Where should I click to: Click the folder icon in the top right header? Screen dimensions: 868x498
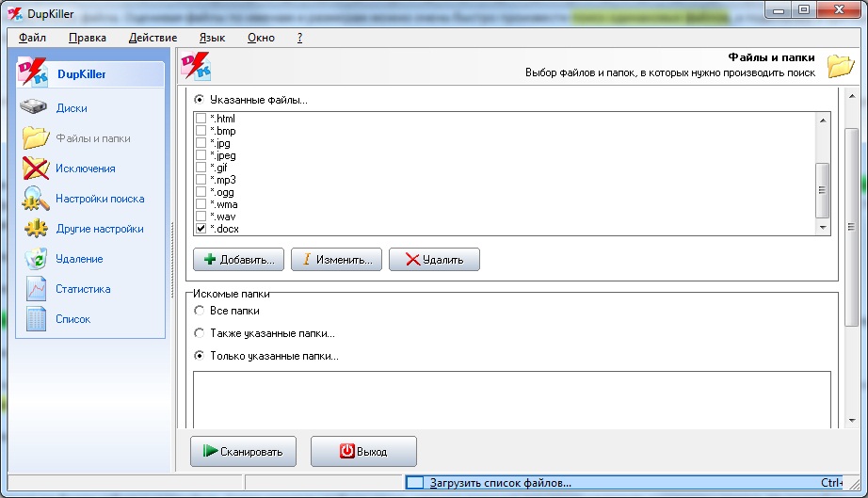tap(841, 66)
